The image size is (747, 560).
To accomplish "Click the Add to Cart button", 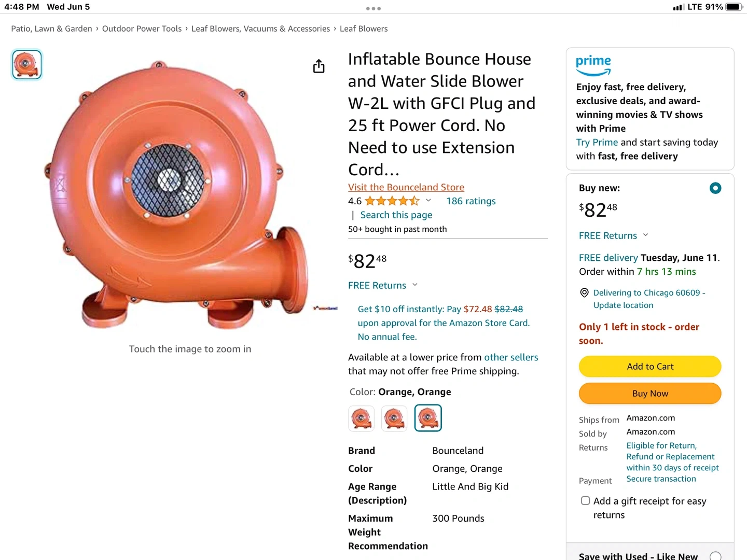I will click(x=650, y=367).
